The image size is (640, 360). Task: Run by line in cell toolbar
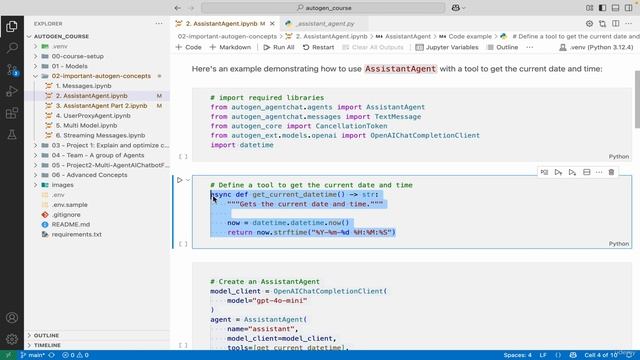point(544,172)
